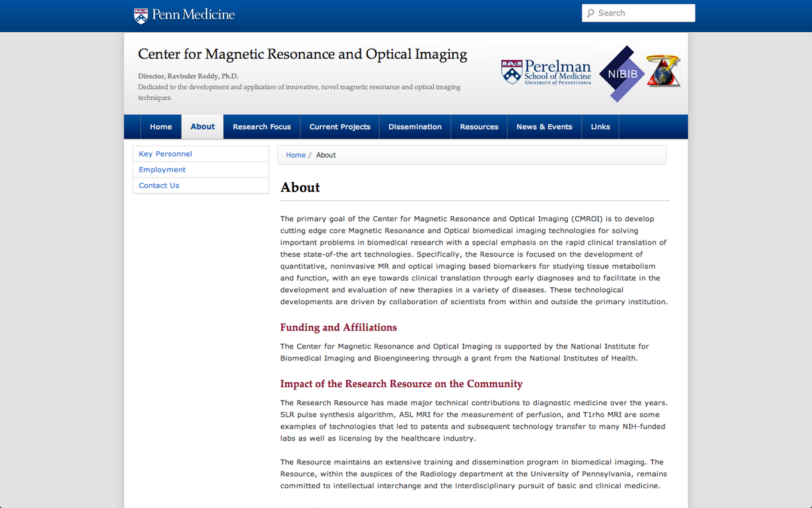
Task: Click the Center for Magnetic Resonance title
Action: click(x=302, y=54)
